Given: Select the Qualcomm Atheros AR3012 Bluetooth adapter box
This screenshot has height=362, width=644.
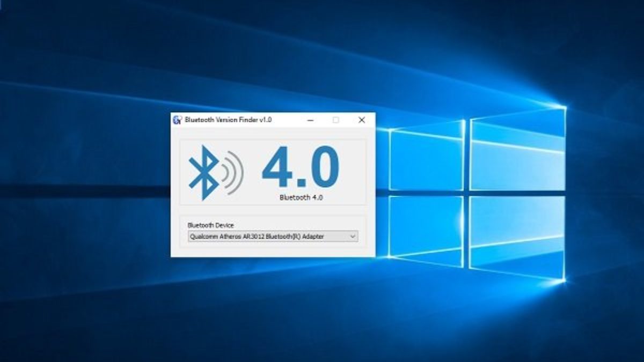Looking at the screenshot, I should (x=273, y=236).
